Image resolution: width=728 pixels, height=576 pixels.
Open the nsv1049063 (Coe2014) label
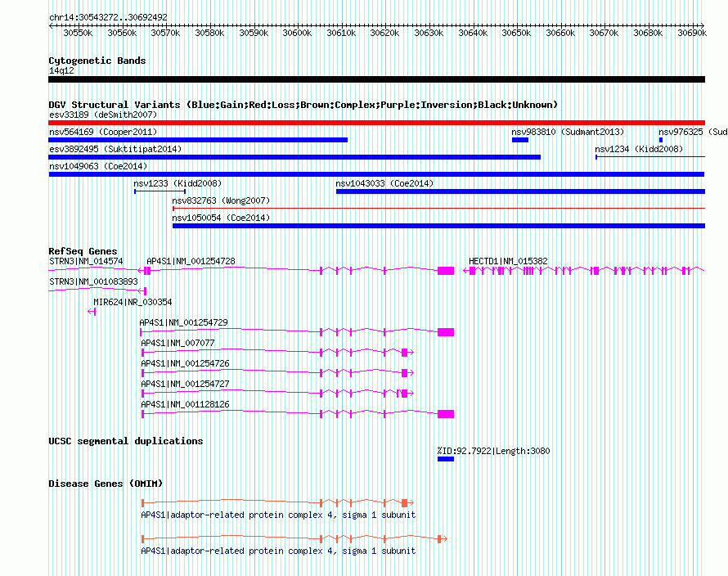(x=98, y=166)
